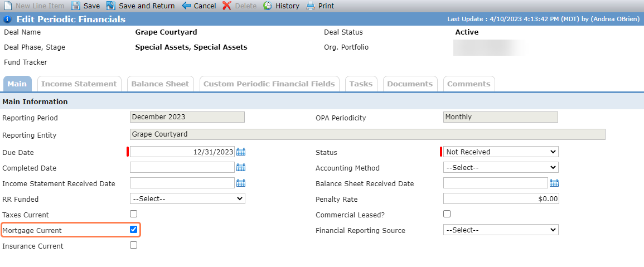Click the 'Active' deal status text

pyautogui.click(x=467, y=32)
